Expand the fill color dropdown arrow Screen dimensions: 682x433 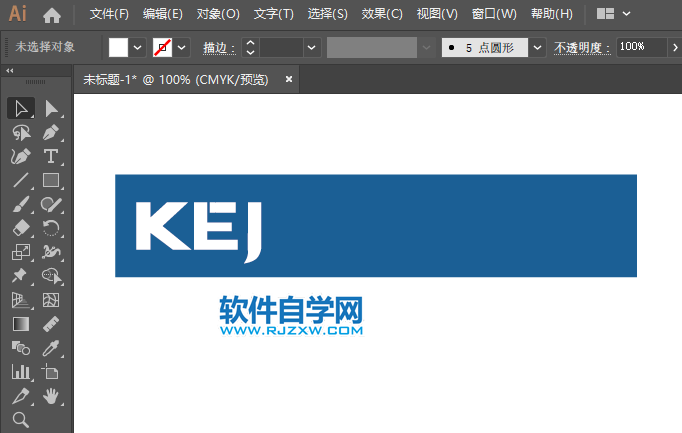137,47
